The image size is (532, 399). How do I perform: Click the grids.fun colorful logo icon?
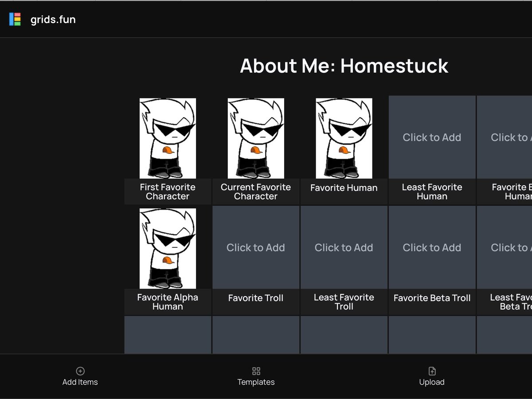click(x=15, y=19)
